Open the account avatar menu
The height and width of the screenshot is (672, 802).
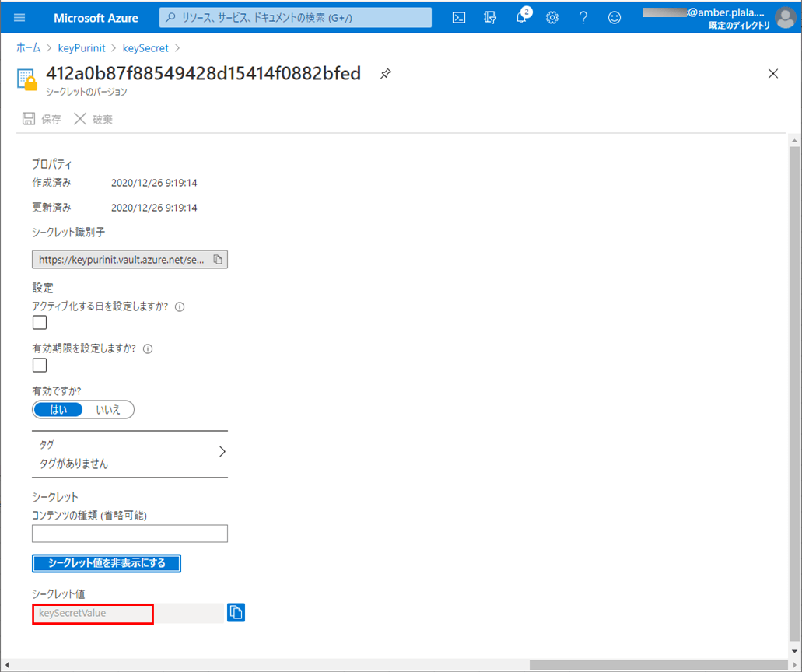point(785,18)
